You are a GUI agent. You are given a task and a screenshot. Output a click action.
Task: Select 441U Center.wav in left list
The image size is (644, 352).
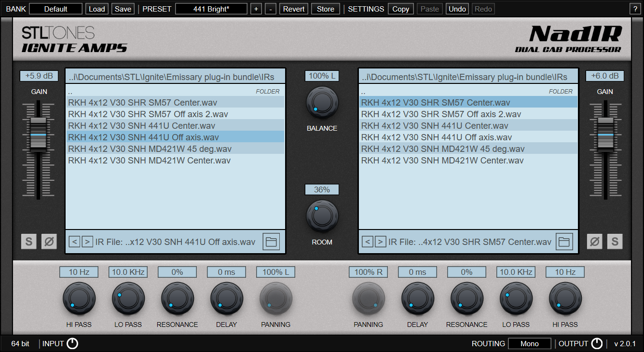tap(175, 126)
